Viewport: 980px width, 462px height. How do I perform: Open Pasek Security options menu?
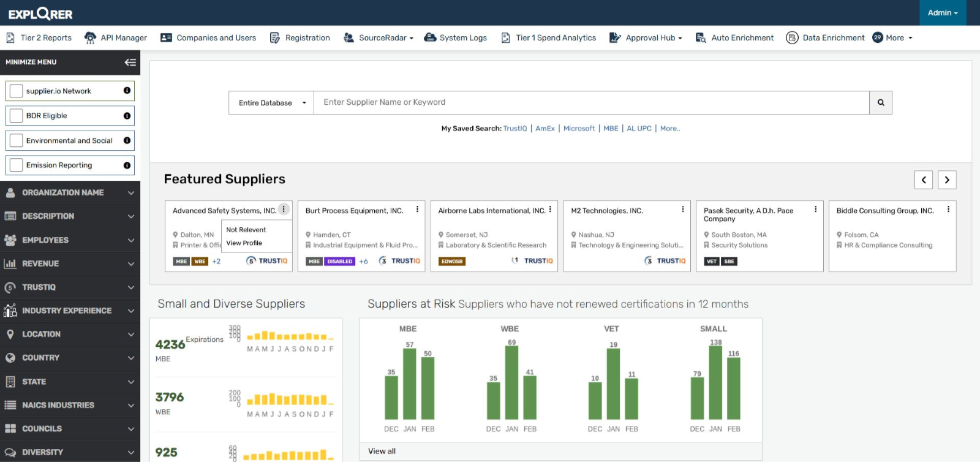point(816,210)
